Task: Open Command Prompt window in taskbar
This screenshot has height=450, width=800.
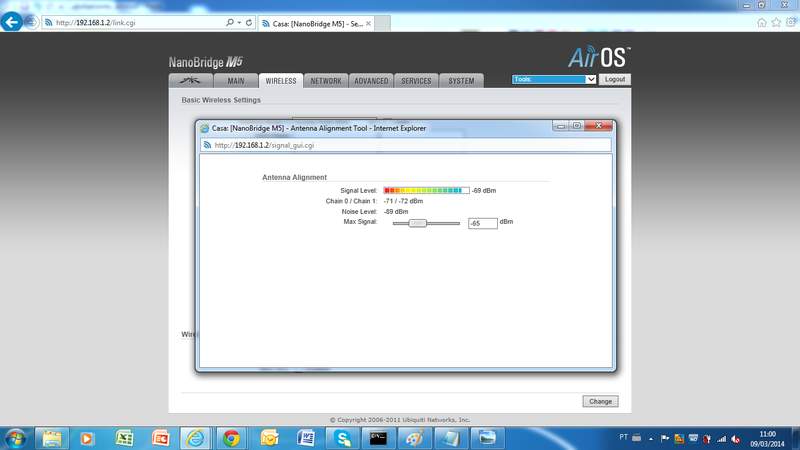Action: tap(378, 438)
